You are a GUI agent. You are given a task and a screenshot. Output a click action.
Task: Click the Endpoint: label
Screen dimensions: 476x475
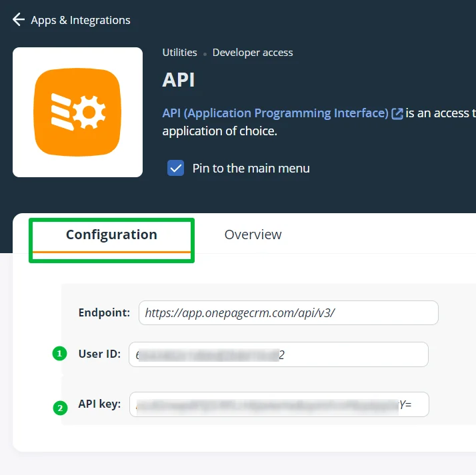pos(104,312)
